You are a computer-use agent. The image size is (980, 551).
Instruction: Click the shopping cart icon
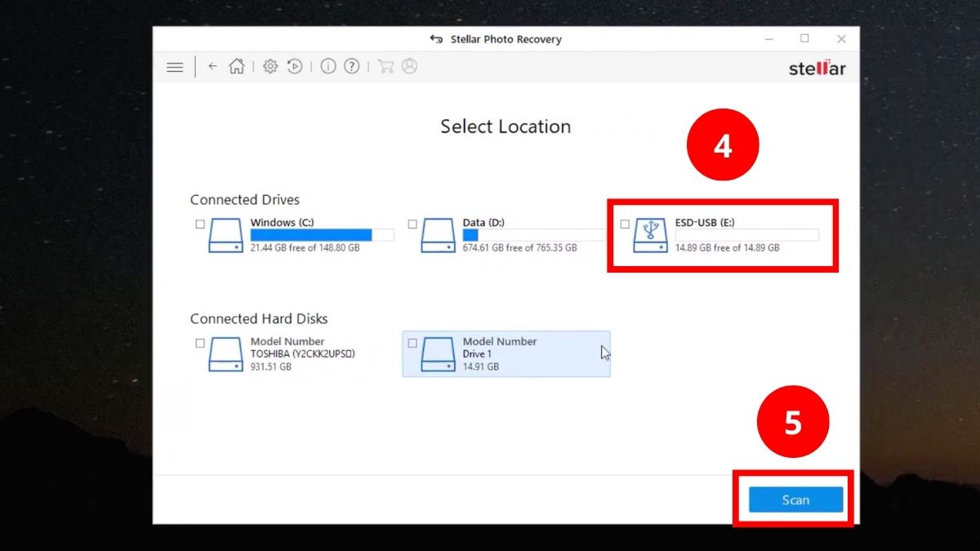tap(385, 67)
